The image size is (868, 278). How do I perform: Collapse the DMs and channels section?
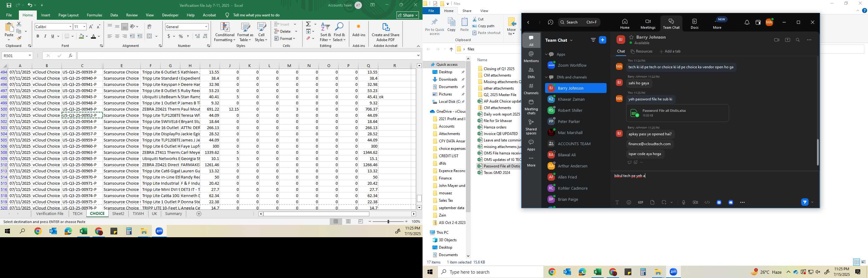point(547,78)
